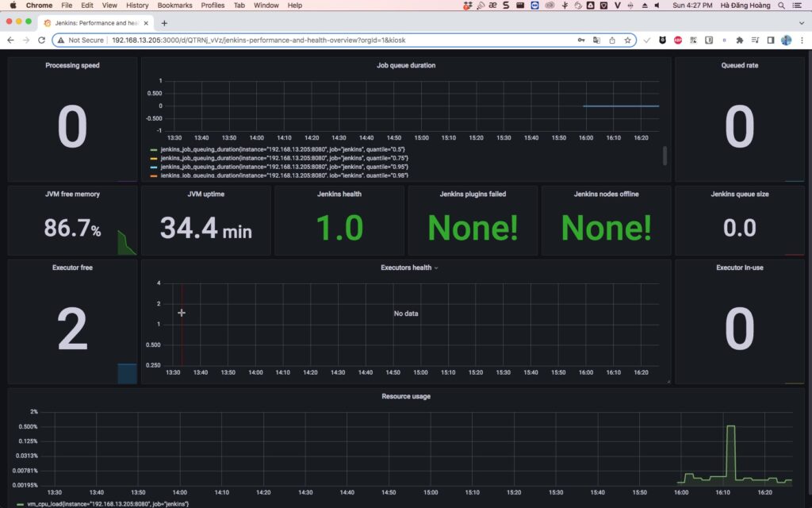Image resolution: width=812 pixels, height=508 pixels.
Task: Click the Creative Cloud menu bar icon
Action: (x=550, y=6)
